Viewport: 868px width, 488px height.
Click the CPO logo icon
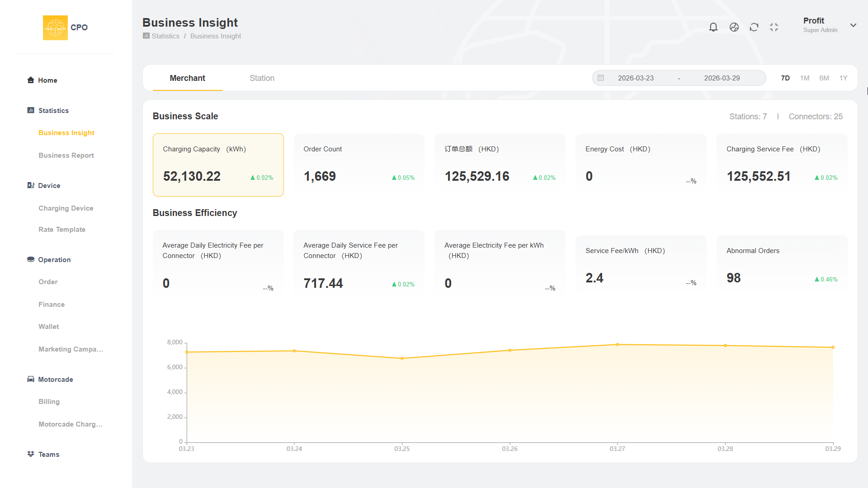pos(55,28)
